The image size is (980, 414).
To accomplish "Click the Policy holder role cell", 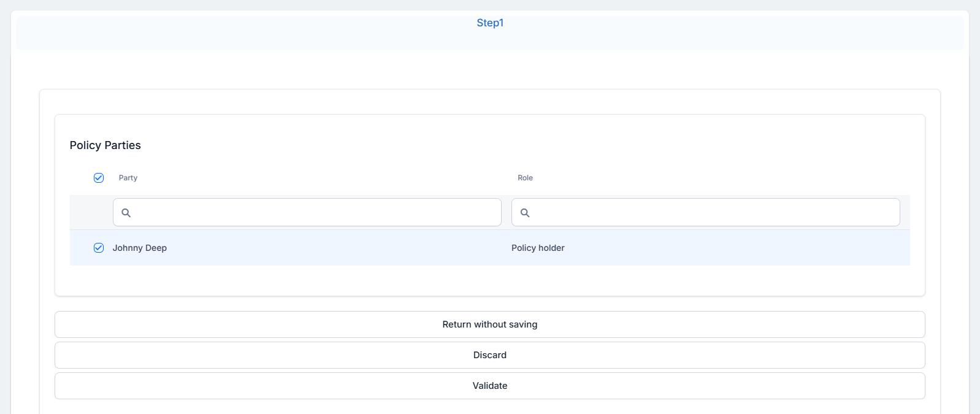I will coord(538,248).
